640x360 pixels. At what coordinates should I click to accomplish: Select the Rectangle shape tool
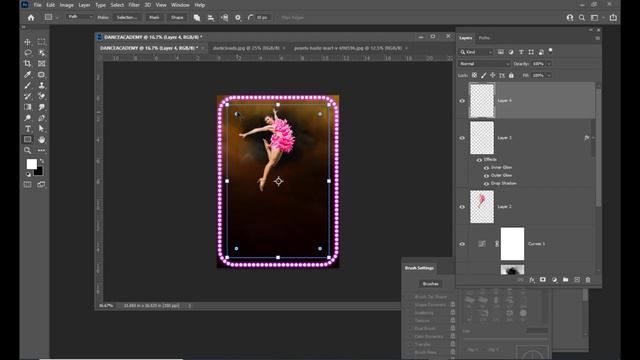coord(27,140)
